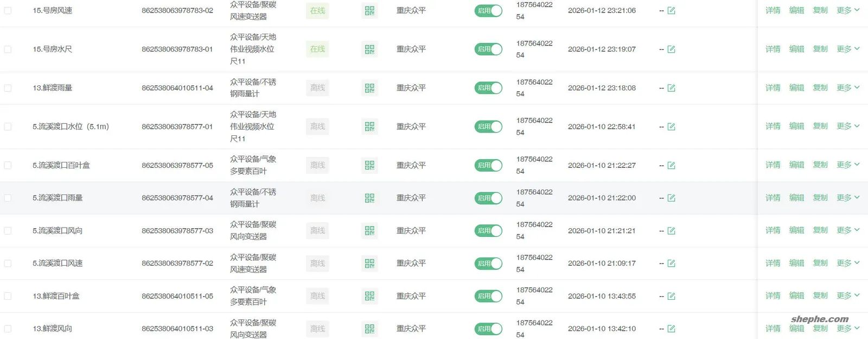
Task: Toggle 启用 switch for 5.流溪渡口风向
Action: pyautogui.click(x=488, y=231)
